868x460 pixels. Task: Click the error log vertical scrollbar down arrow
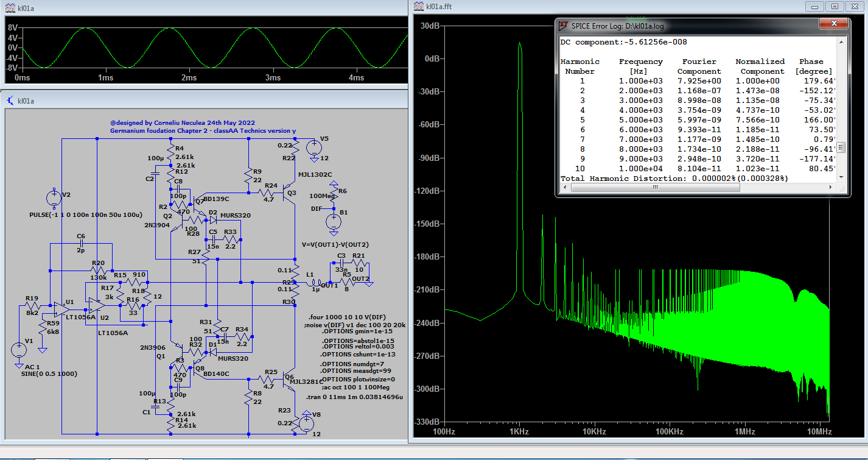tap(841, 178)
